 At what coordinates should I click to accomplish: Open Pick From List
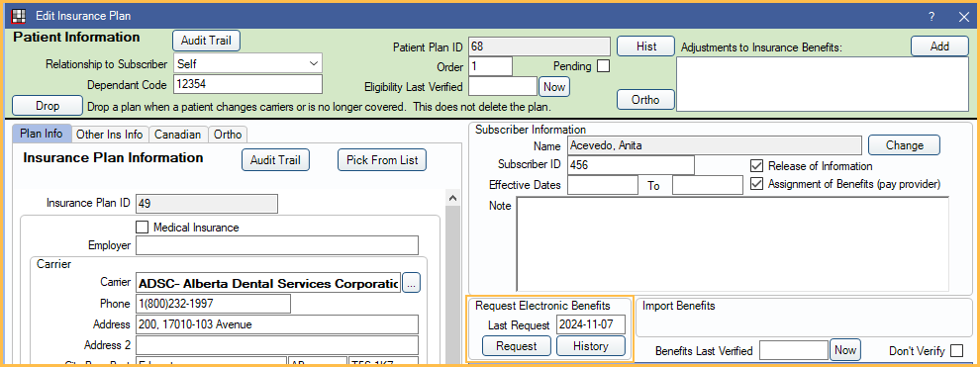pos(382,160)
